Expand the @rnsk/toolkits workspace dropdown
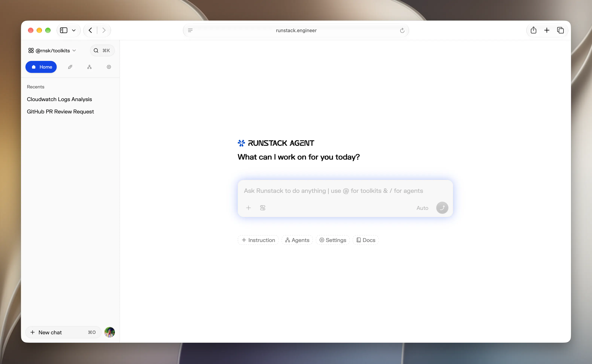 52,51
